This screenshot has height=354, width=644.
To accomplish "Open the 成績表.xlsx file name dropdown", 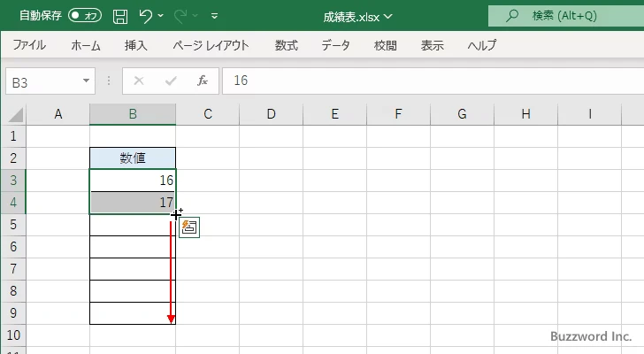I will coord(357,17).
